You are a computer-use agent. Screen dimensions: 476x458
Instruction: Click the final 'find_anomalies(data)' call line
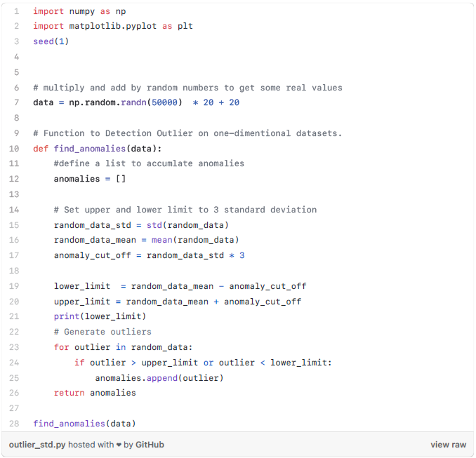point(84,424)
